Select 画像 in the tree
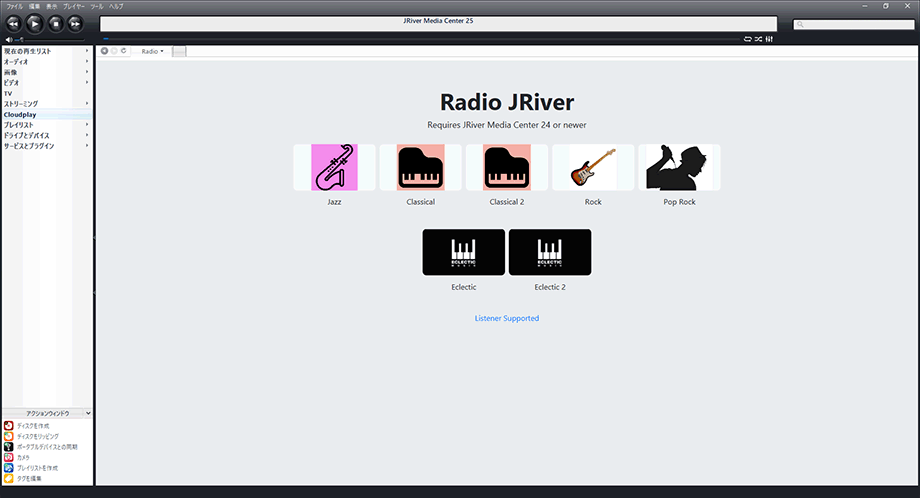This screenshot has width=920, height=498. tap(11, 72)
